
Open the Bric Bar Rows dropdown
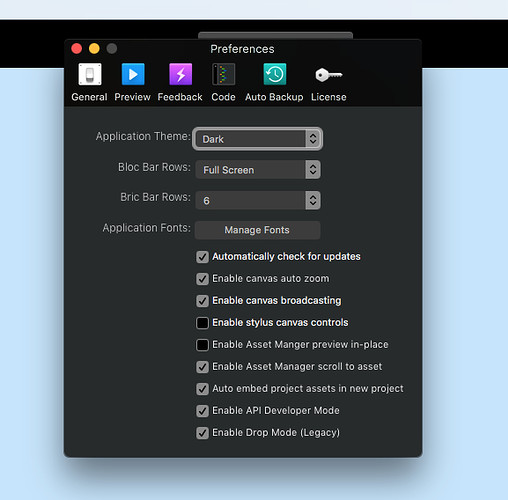[258, 200]
